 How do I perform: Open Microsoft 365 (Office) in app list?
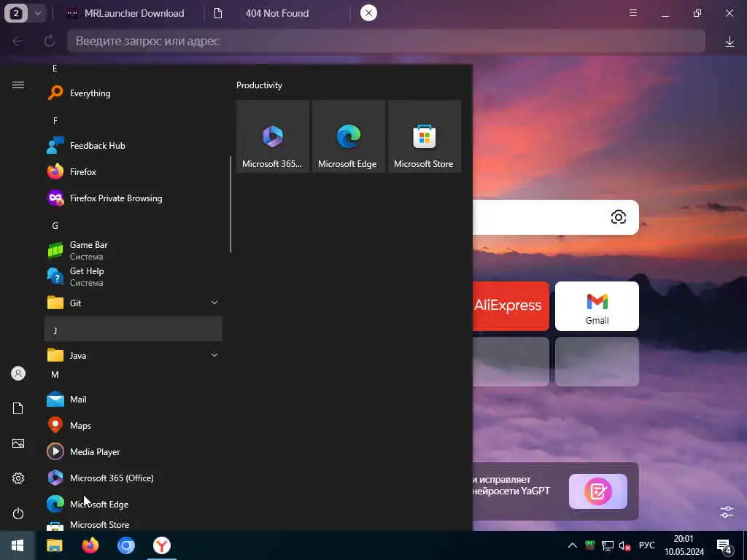click(x=133, y=478)
